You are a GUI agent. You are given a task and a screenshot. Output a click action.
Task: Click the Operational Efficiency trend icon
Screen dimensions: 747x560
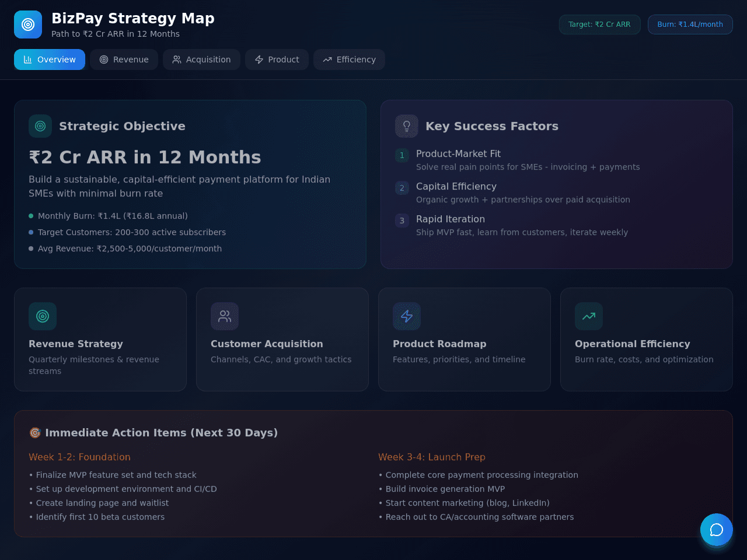click(x=589, y=316)
